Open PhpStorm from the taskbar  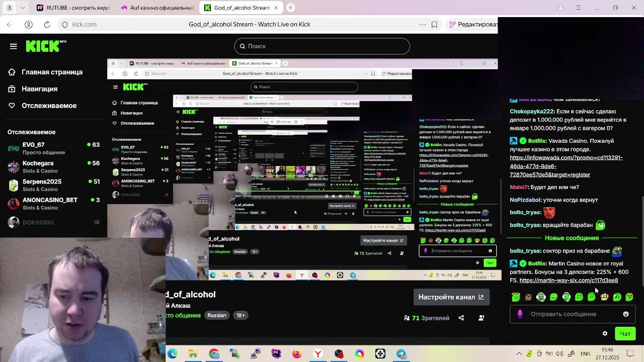[276, 354]
